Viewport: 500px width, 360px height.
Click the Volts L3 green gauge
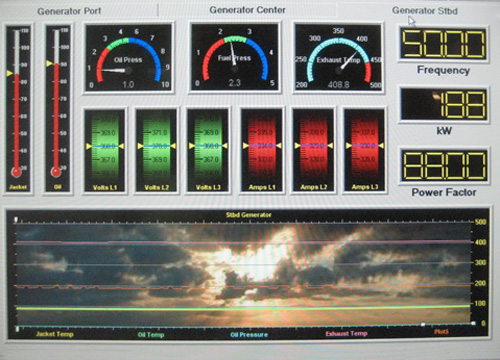click(x=208, y=150)
